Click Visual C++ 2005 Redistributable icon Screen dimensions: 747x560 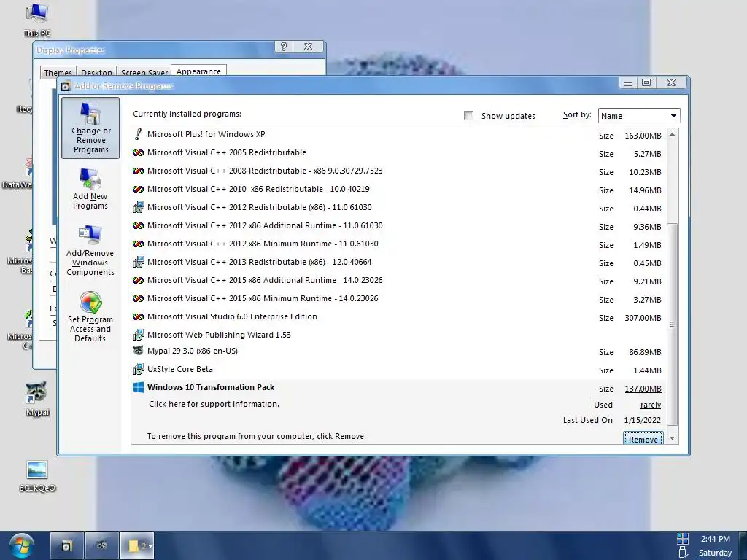click(138, 153)
